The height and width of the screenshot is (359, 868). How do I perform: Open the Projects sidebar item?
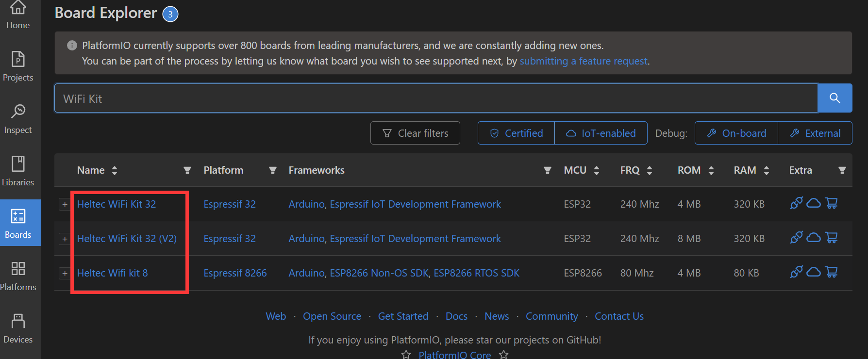[x=18, y=66]
